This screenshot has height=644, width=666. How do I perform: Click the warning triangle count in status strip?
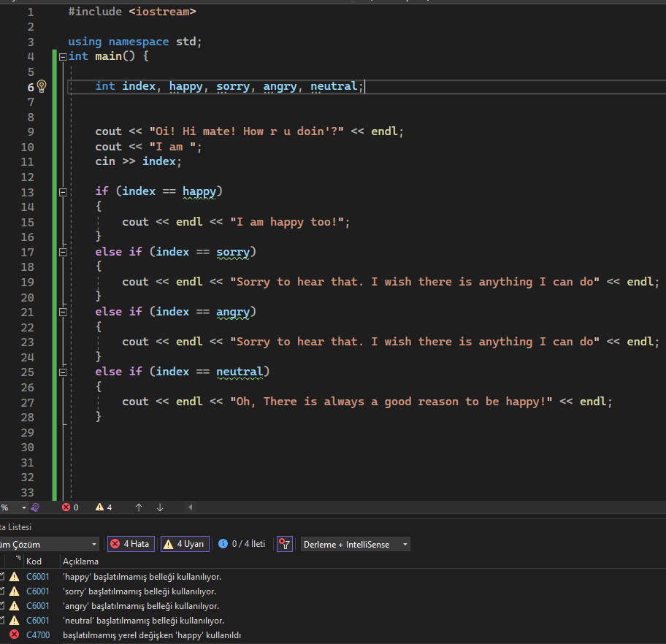(104, 507)
